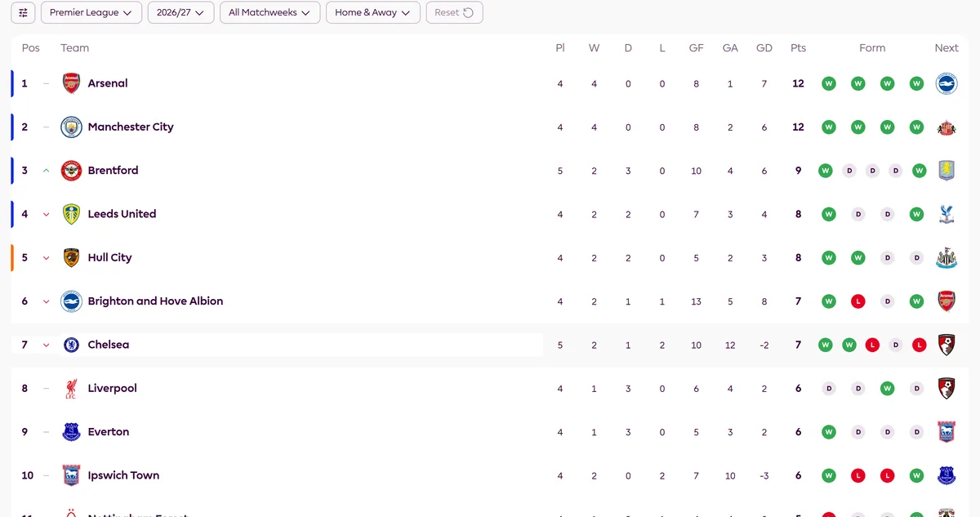Select the Chelsea crest beside its team name
The image size is (980, 517).
[x=72, y=345]
